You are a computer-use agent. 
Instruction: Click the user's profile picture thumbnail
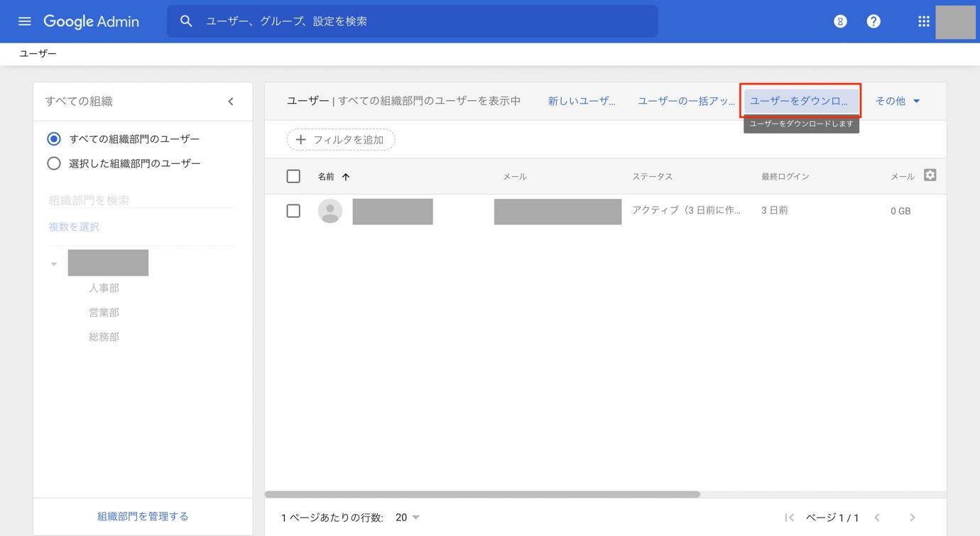pos(330,211)
